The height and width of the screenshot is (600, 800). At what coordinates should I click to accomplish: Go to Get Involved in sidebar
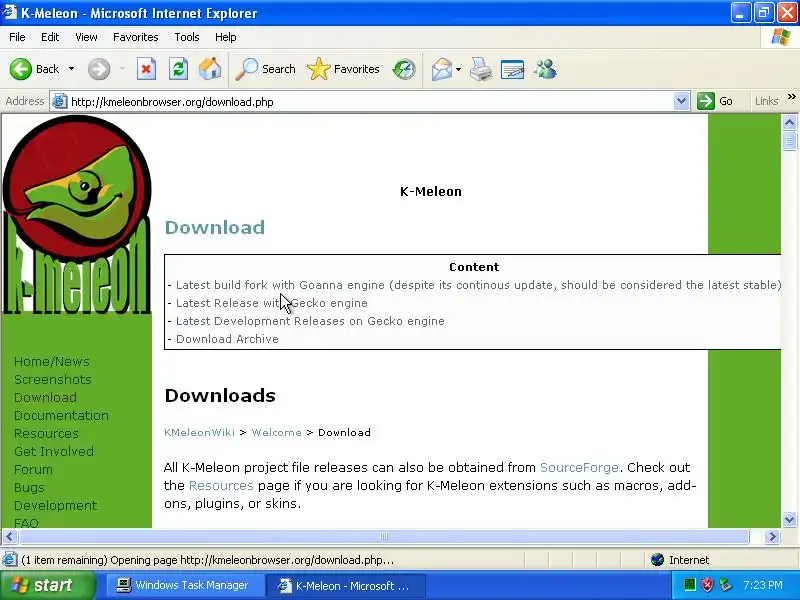click(54, 452)
